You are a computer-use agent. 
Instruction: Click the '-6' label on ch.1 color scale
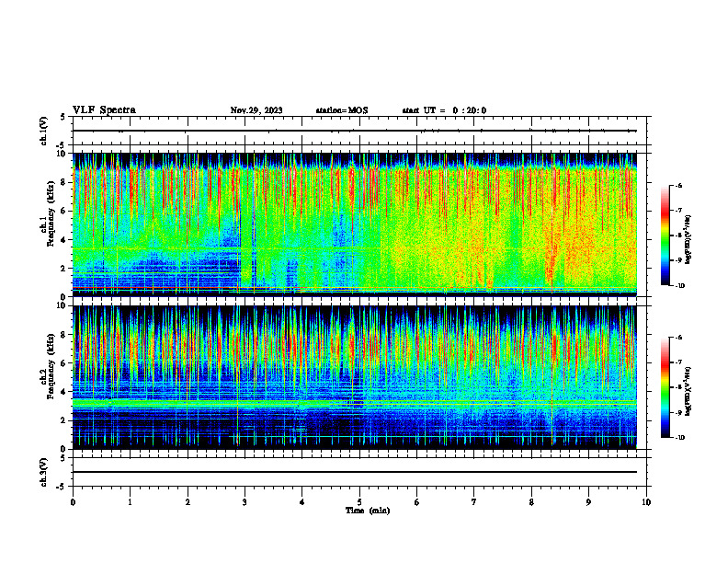[677, 185]
